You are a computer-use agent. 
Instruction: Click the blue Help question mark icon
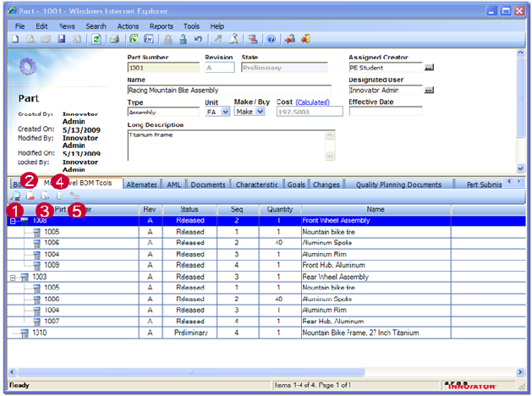click(271, 39)
